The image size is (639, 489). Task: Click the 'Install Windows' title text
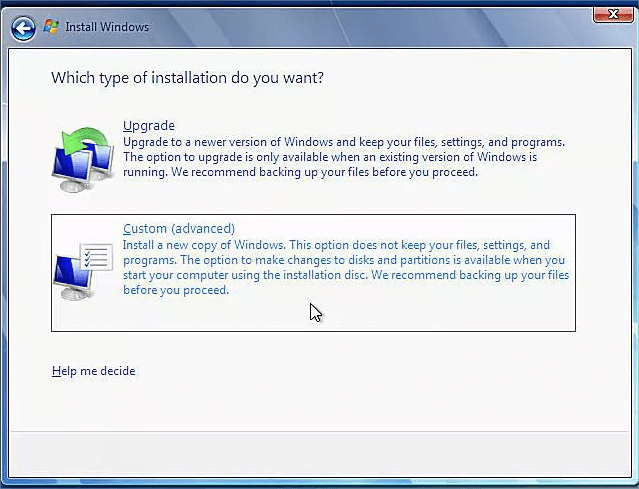click(x=107, y=27)
